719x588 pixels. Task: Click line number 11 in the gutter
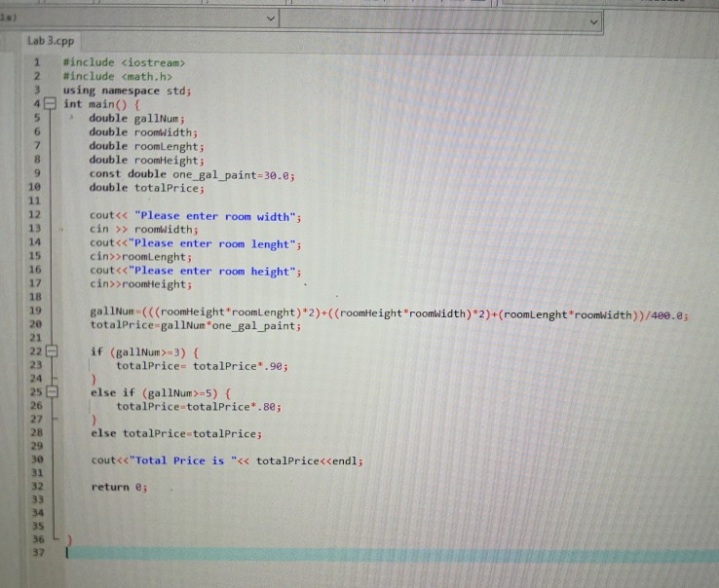pyautogui.click(x=35, y=201)
